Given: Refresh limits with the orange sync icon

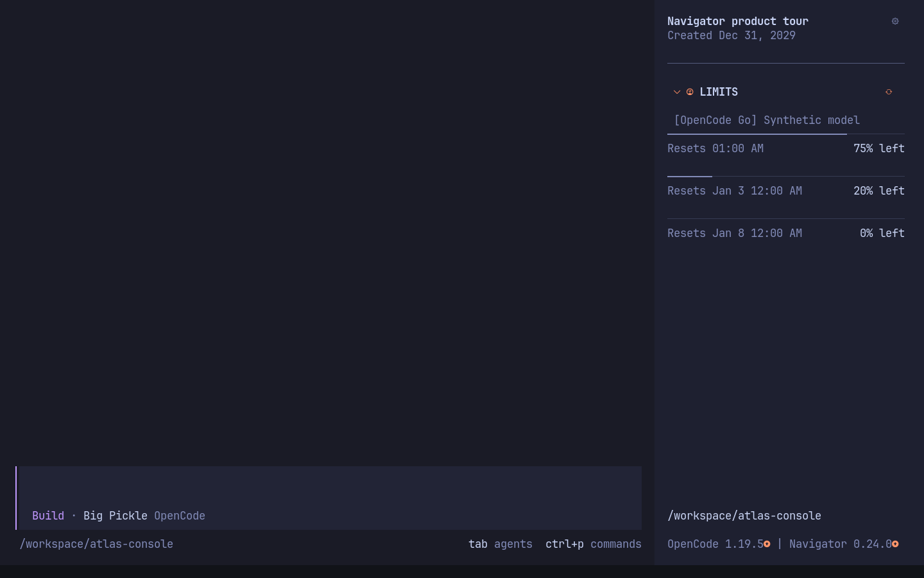Looking at the screenshot, I should pos(889,92).
